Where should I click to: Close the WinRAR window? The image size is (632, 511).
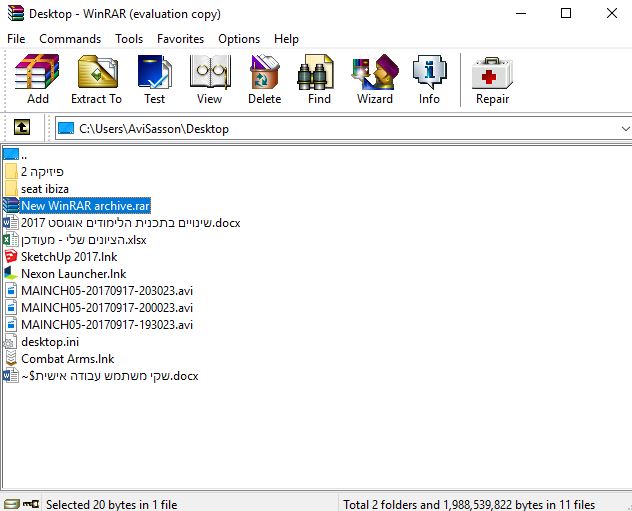click(611, 13)
